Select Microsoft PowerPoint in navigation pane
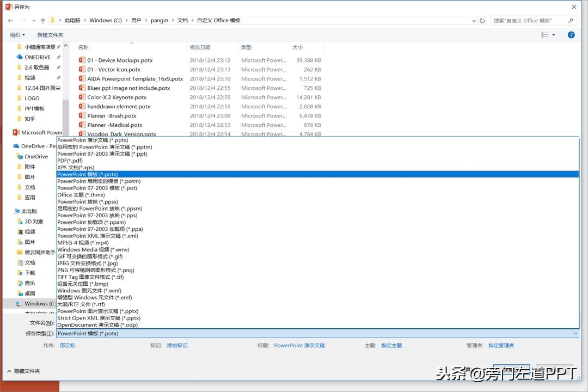The width and height of the screenshot is (588, 392). point(38,133)
